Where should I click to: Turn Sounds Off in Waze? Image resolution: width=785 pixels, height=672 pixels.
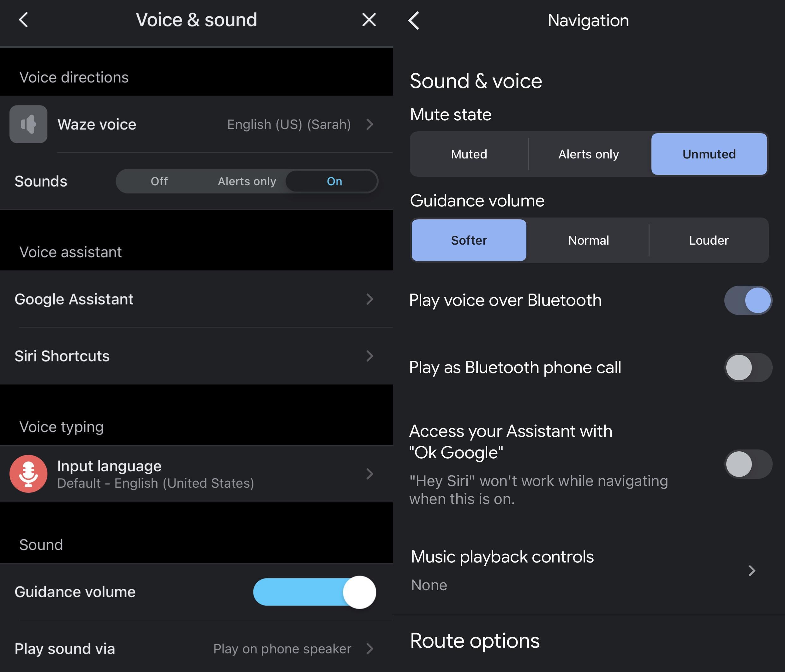click(x=159, y=181)
